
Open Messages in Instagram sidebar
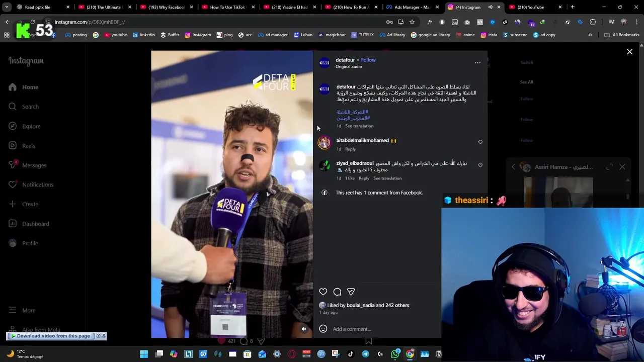(27, 165)
